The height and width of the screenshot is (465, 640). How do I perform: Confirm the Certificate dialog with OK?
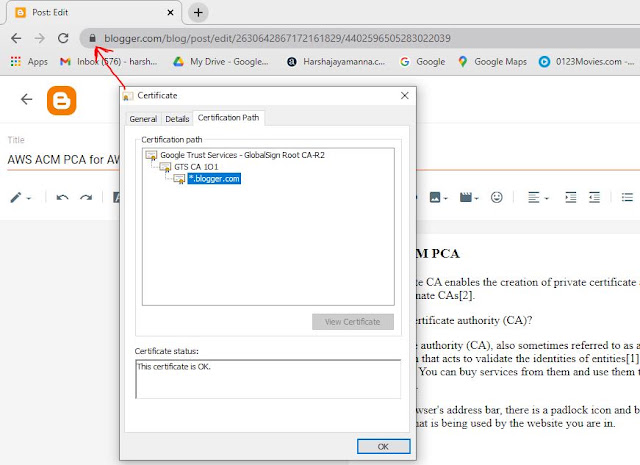[x=383, y=447]
